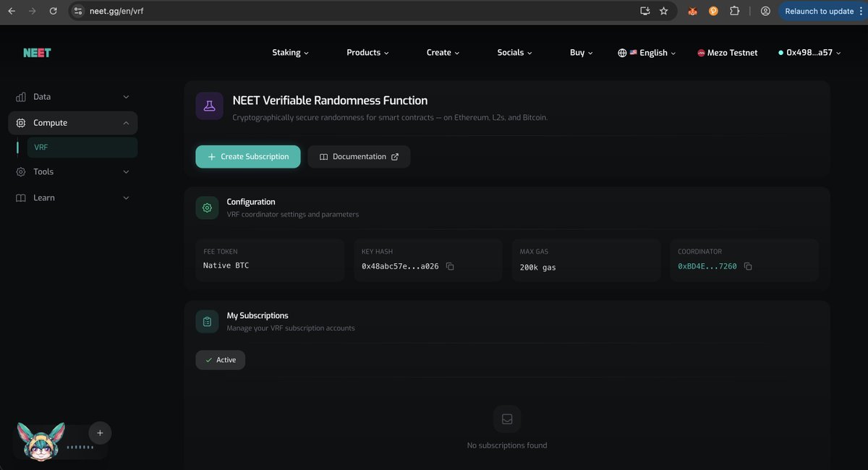Click the 200k gas value

(538, 268)
